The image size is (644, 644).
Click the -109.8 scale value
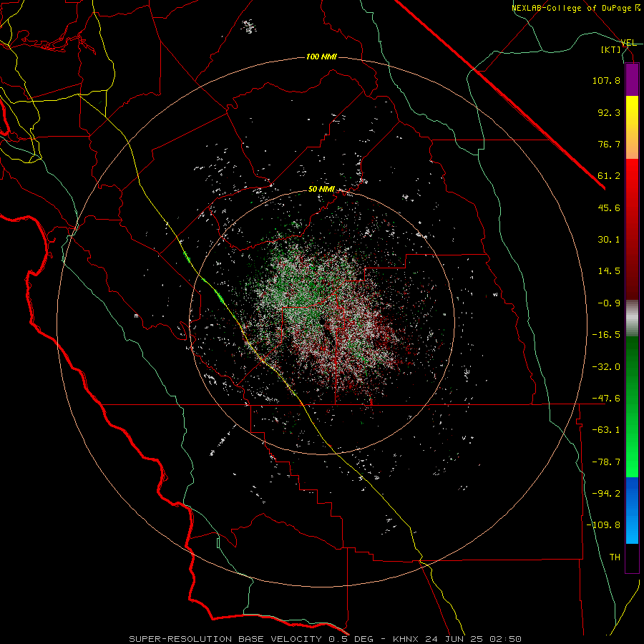tap(603, 525)
